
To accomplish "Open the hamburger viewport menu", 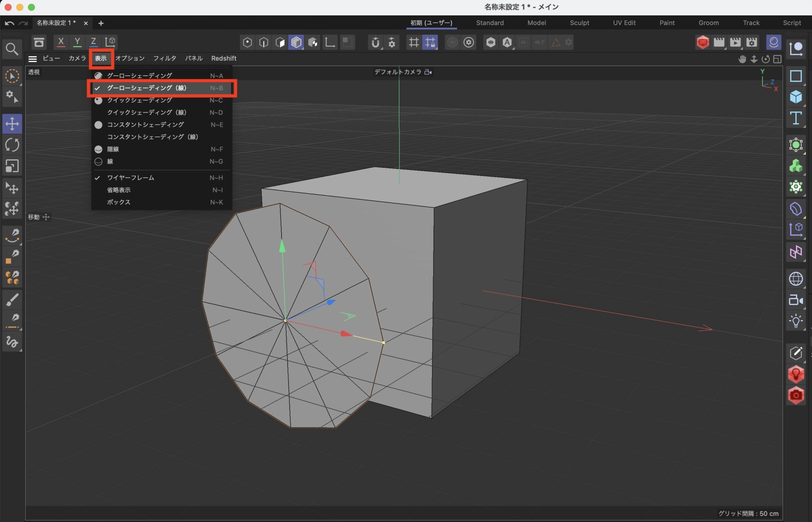I will pyautogui.click(x=32, y=59).
